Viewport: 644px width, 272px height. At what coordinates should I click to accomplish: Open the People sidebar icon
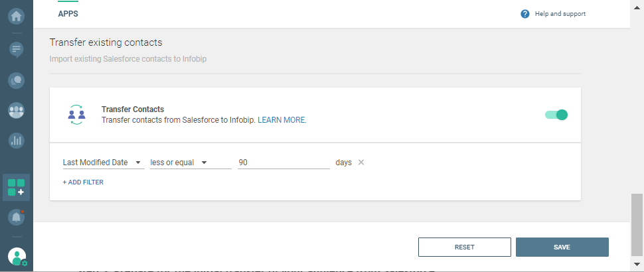tap(17, 110)
